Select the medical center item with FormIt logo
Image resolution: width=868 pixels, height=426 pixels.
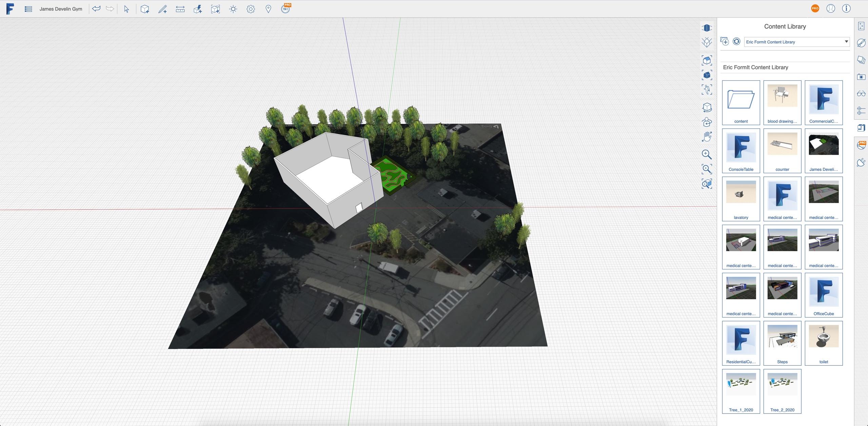782,199
